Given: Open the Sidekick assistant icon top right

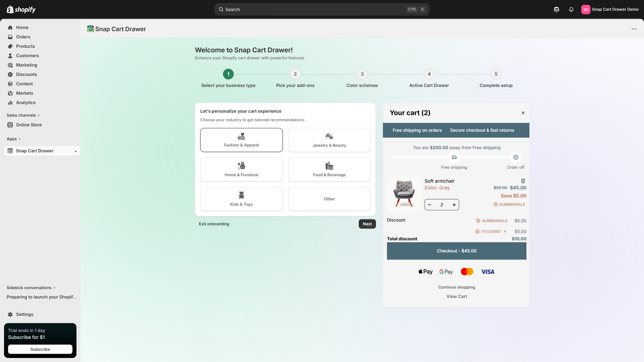Looking at the screenshot, I should click(x=556, y=9).
